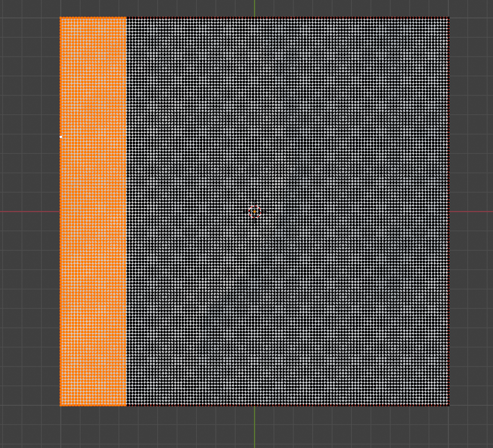
Task: Click the red X-axis line right of mesh
Action: (471, 211)
